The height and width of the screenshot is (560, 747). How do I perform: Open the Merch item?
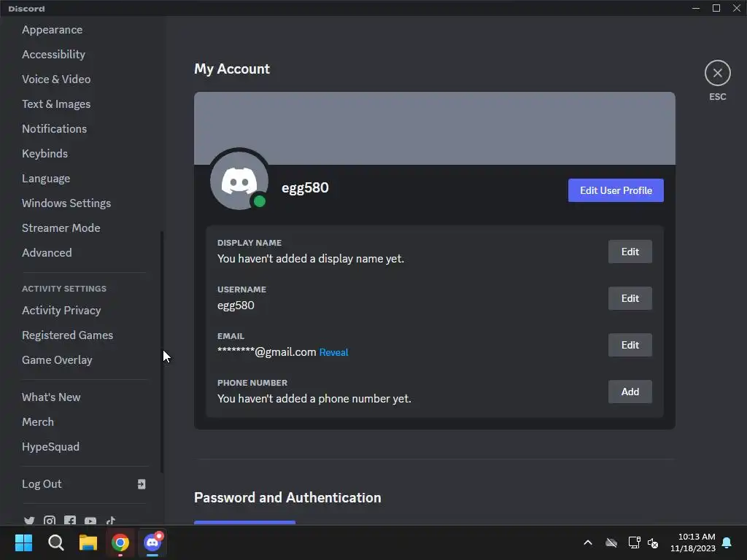(38, 421)
